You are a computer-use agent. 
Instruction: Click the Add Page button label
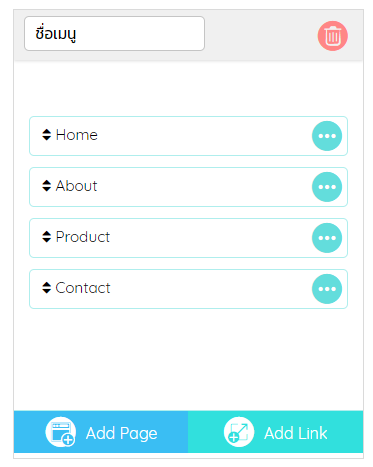tap(121, 433)
